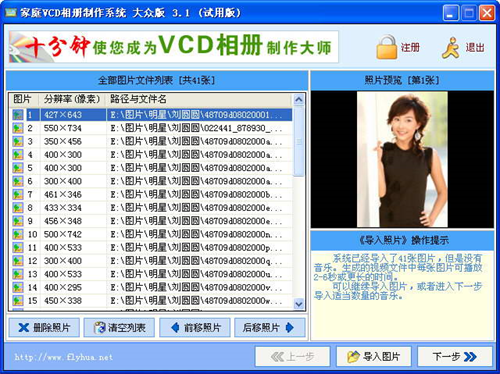Click the 分辨率 (像素) column header
The width and height of the screenshot is (500, 374).
point(73,99)
